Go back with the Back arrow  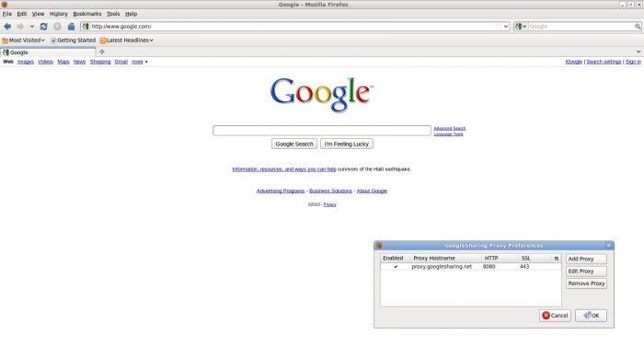7,27
